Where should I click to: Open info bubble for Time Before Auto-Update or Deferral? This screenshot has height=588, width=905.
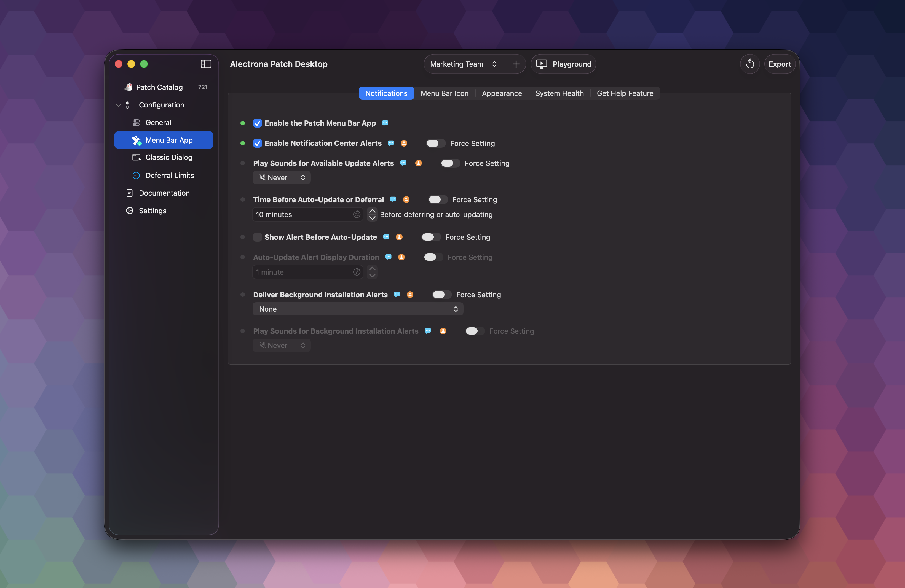tap(393, 199)
